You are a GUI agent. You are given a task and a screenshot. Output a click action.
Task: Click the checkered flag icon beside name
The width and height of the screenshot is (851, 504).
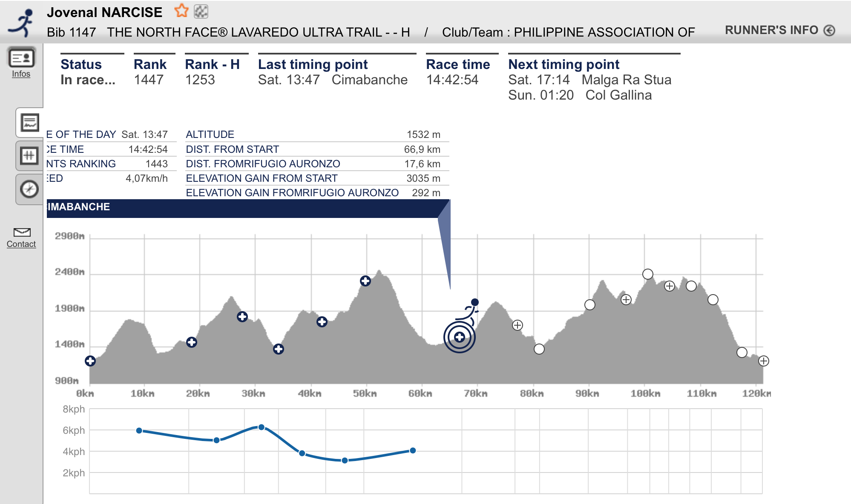[201, 11]
